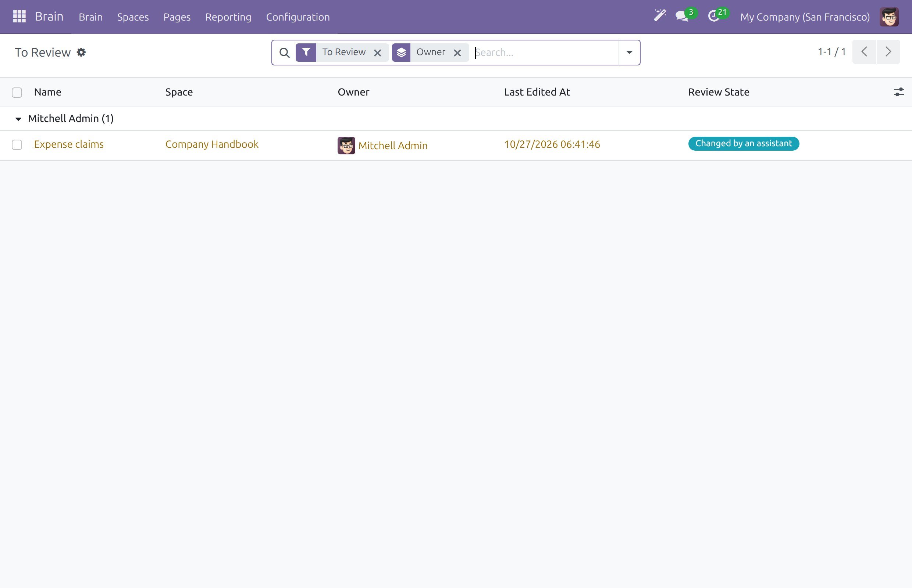Sort by the Name column header

pyautogui.click(x=48, y=92)
